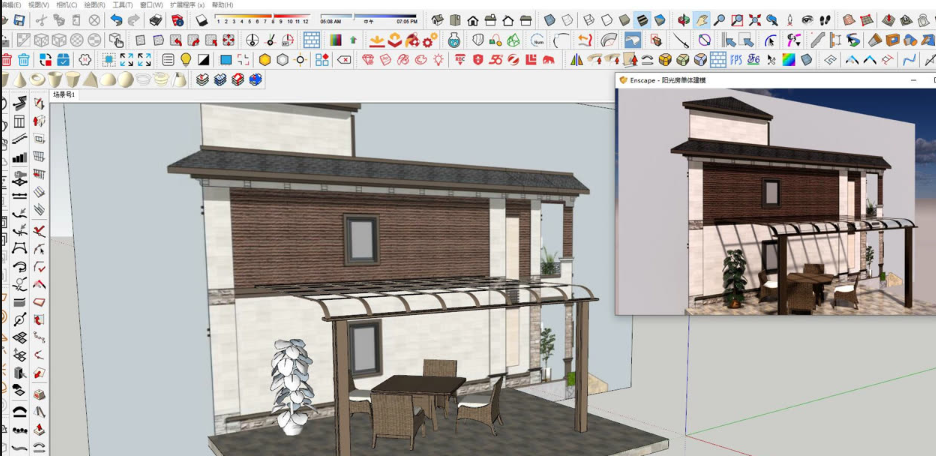Select the Zoom Extents tool
Image resolution: width=936 pixels, height=456 pixels.
755,20
